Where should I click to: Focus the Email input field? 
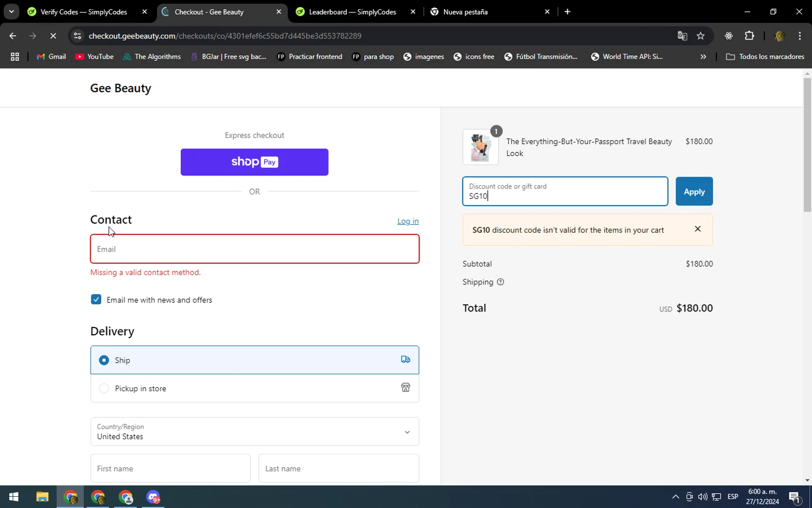tap(254, 249)
